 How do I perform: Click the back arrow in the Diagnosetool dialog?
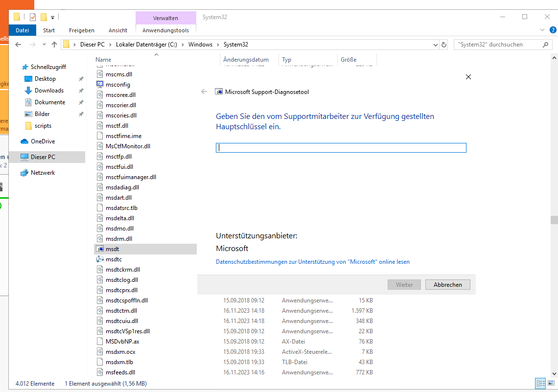click(204, 92)
